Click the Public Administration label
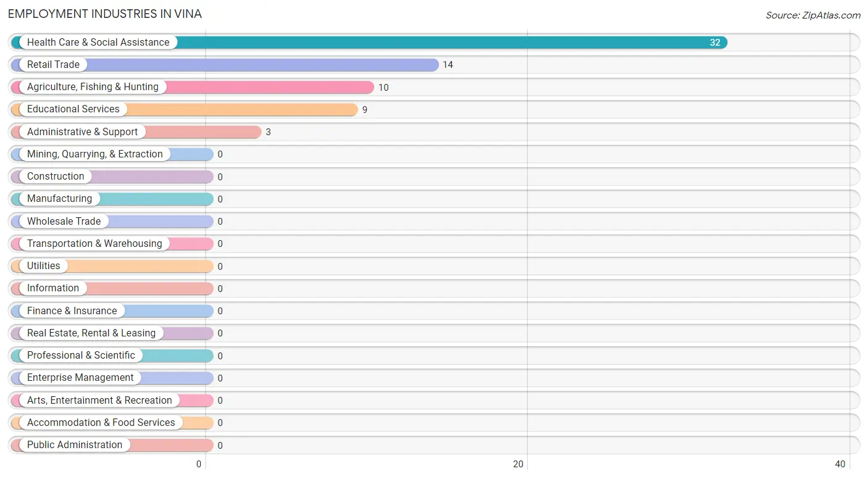Image resolution: width=868 pixels, height=479 pixels. coord(75,444)
